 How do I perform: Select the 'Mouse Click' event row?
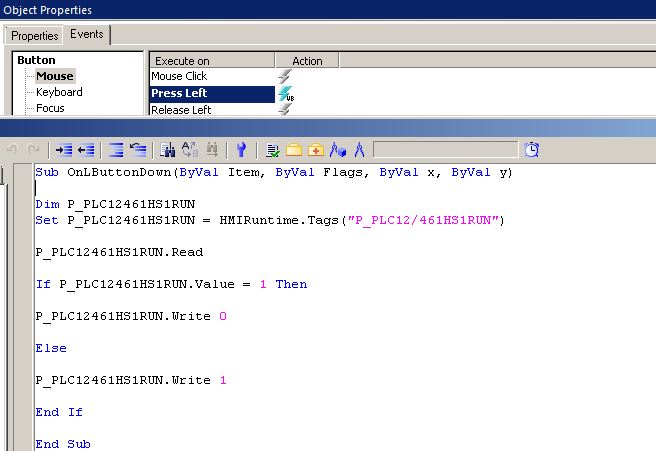212,77
